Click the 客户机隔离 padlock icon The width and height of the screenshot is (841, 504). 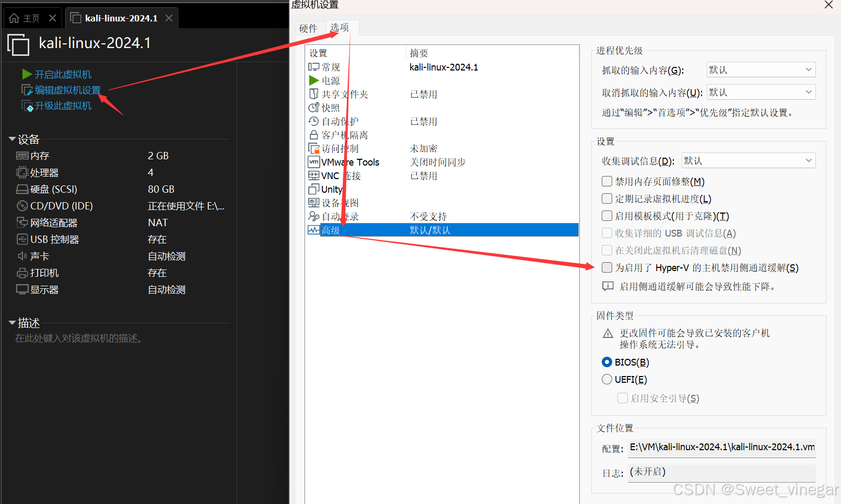313,135
